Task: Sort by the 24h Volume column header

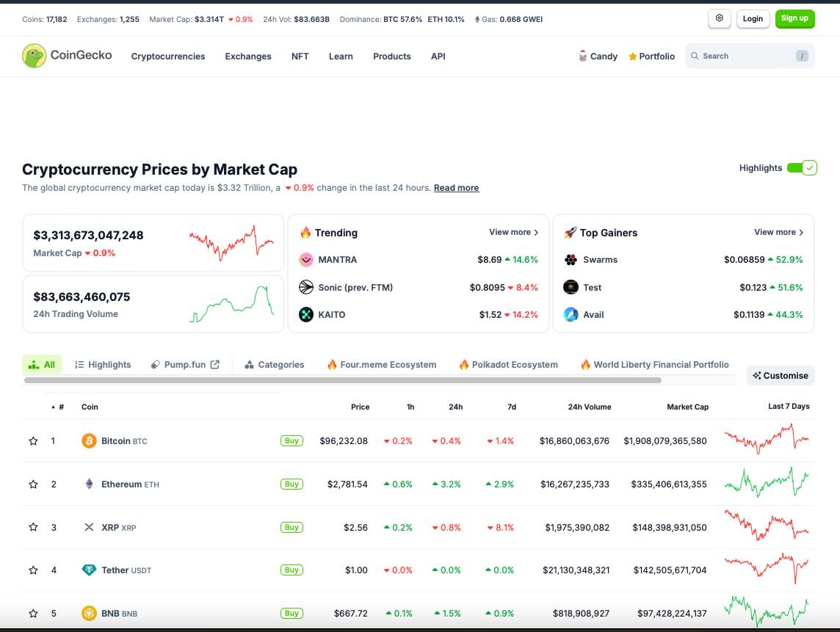Action: [590, 407]
